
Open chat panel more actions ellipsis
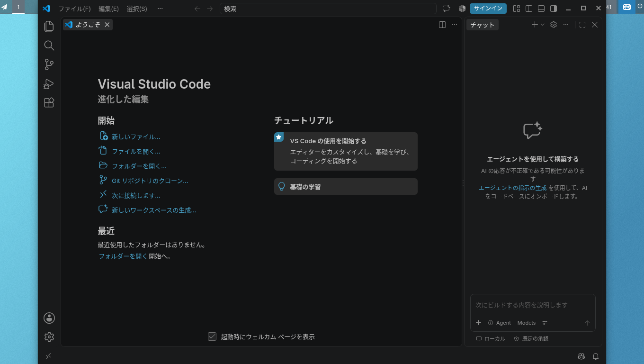pyautogui.click(x=566, y=25)
